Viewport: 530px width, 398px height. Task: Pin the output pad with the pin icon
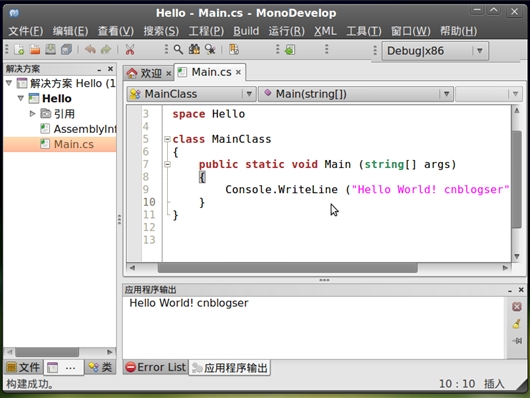coord(517,341)
